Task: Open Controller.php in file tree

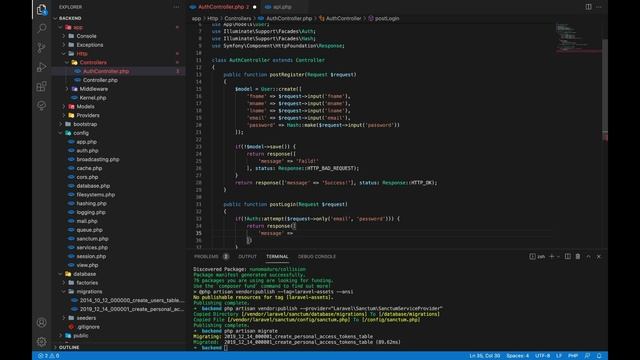Action: pyautogui.click(x=100, y=80)
